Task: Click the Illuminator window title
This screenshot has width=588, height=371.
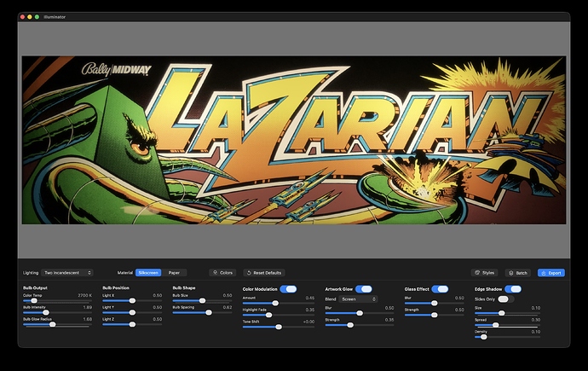Action: 55,17
